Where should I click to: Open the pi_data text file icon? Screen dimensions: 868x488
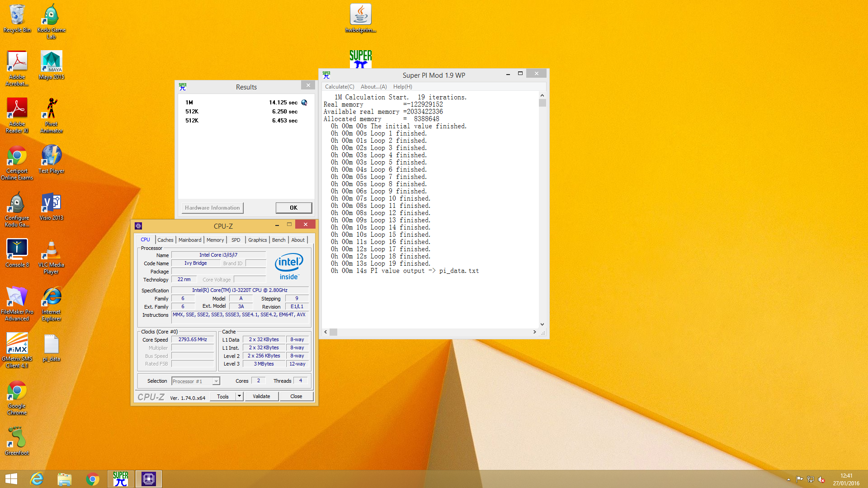tap(52, 347)
